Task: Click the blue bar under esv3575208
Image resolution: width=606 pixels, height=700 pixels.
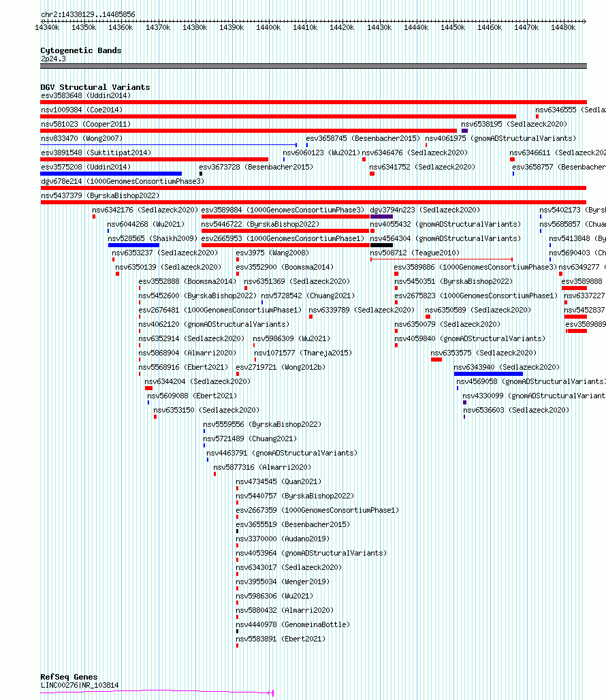Action: click(x=111, y=174)
